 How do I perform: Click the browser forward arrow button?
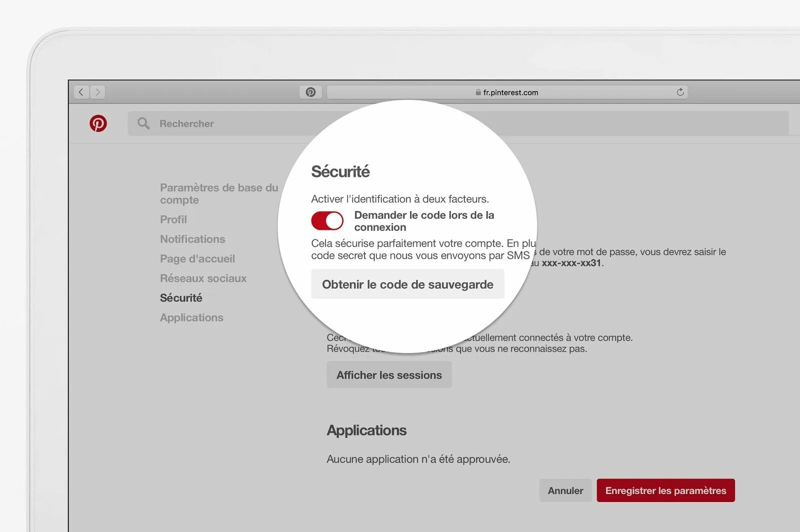pos(97,92)
